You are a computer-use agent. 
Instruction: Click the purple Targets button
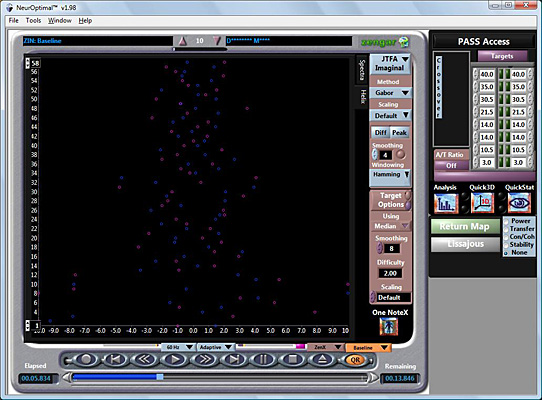click(502, 56)
